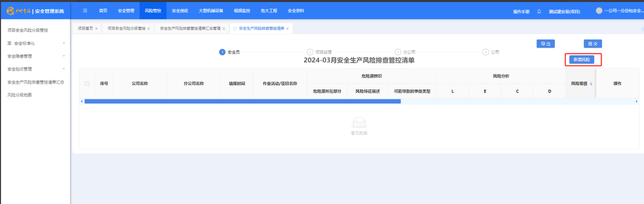Close the 项目首页 tab

click(x=96, y=29)
